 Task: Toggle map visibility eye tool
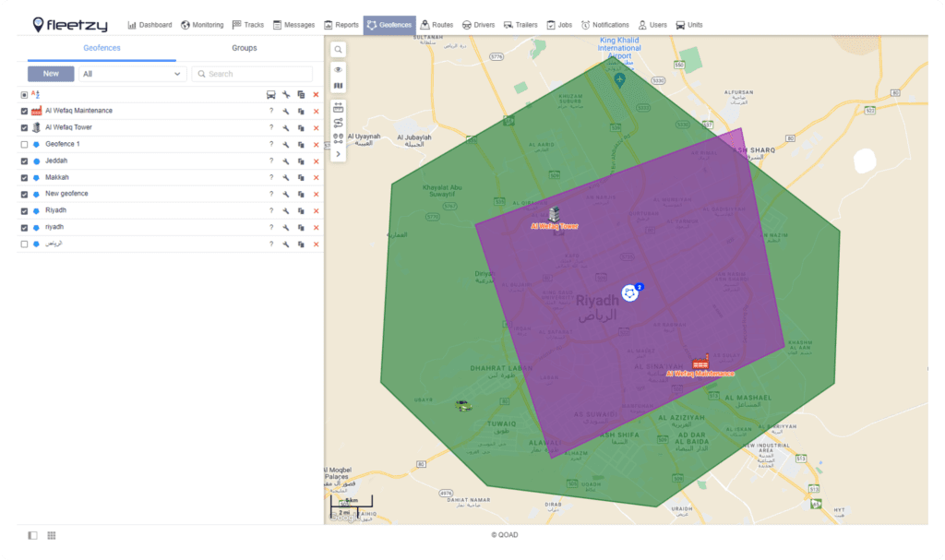(x=338, y=69)
